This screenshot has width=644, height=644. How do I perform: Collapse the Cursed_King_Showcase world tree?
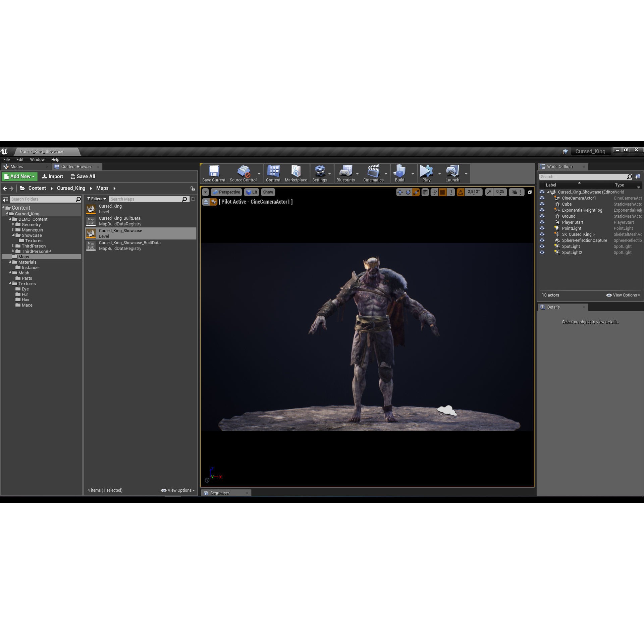[549, 192]
